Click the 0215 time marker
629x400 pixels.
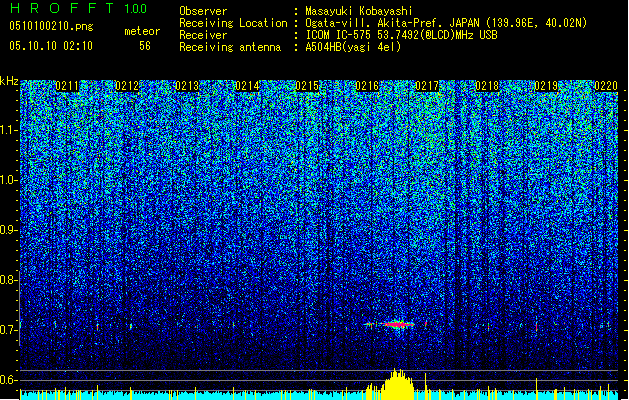[x=307, y=86]
